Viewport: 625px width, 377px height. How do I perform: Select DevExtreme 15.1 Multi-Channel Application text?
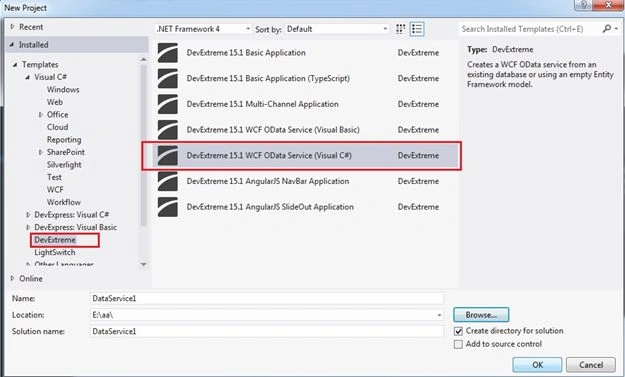(x=262, y=104)
